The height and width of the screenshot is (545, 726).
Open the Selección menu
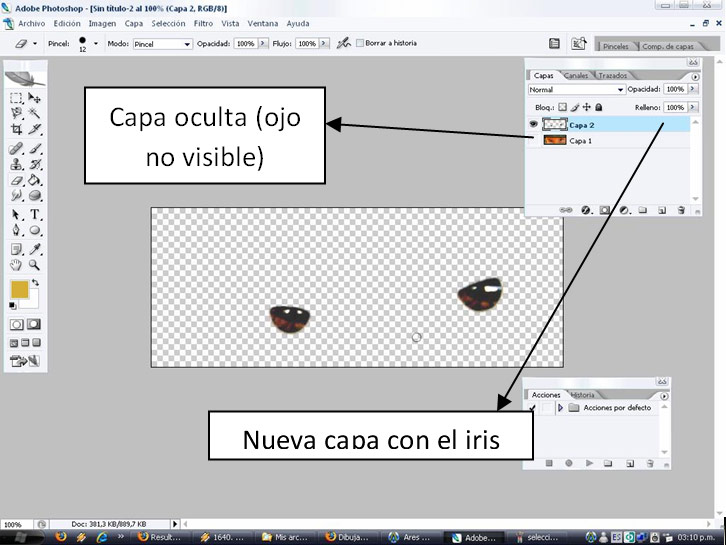click(168, 23)
